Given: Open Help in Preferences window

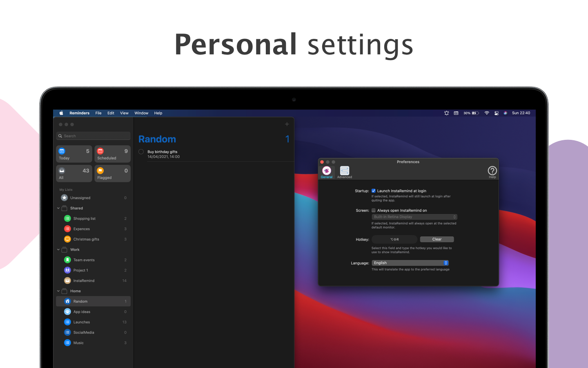Looking at the screenshot, I should pyautogui.click(x=492, y=172).
